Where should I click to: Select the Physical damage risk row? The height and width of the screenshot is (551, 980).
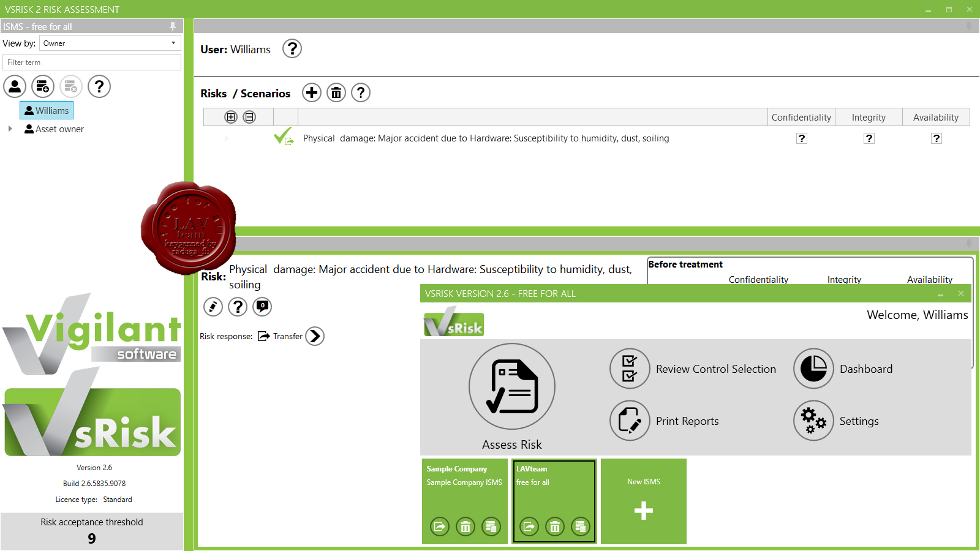pos(587,138)
